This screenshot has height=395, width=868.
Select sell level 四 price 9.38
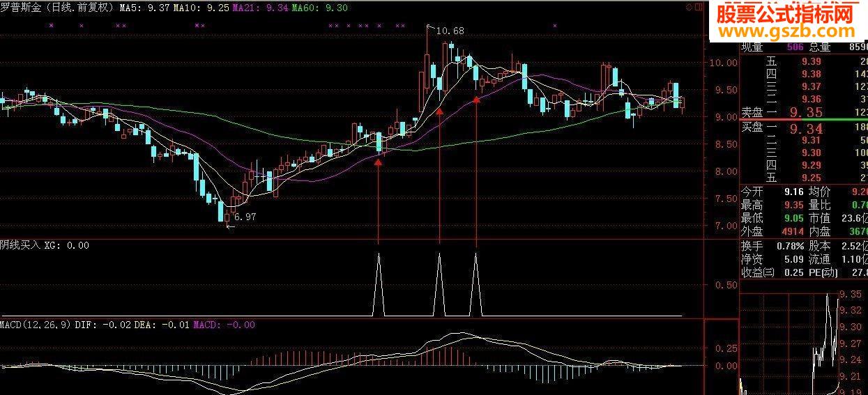tap(811, 74)
